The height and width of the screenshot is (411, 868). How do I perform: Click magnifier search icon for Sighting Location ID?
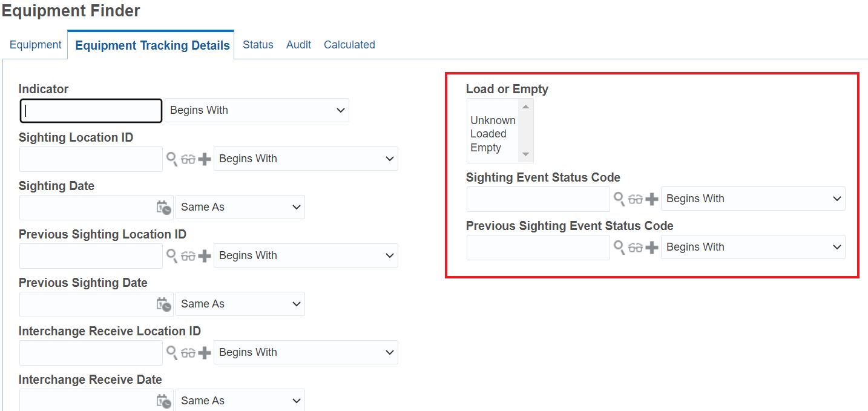click(x=172, y=159)
